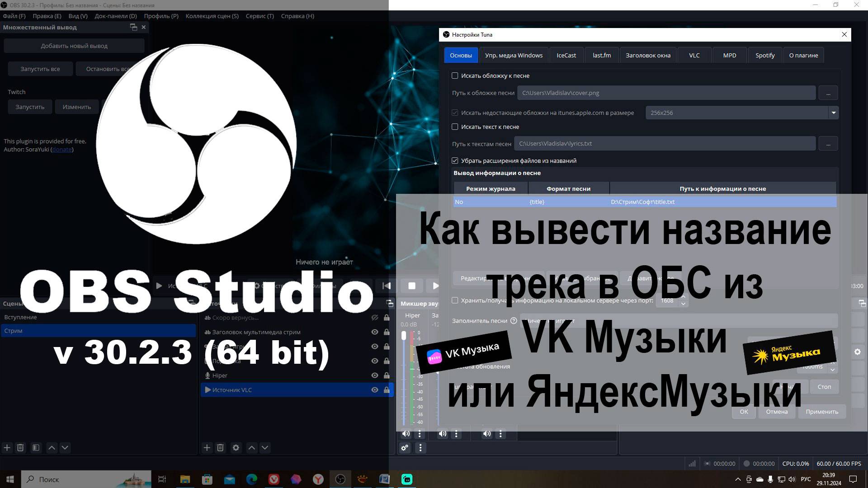Show hidden system tray icons chevron

click(x=738, y=479)
